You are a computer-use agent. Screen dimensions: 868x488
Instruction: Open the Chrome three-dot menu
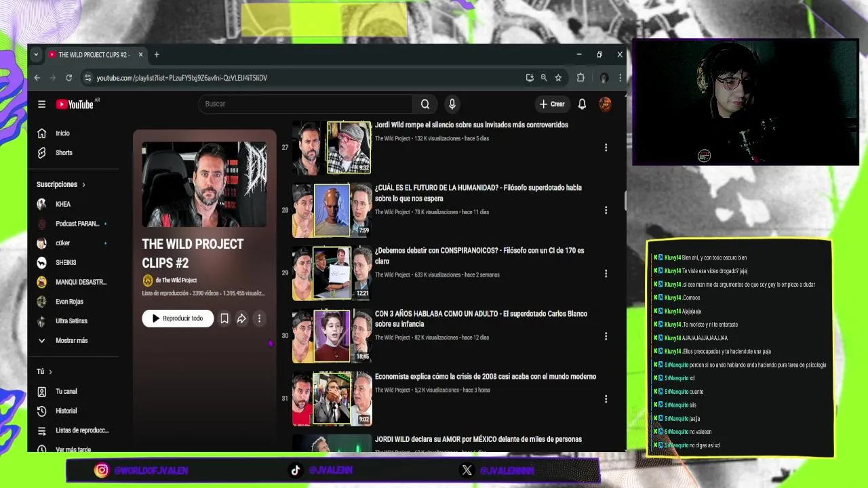coord(620,78)
